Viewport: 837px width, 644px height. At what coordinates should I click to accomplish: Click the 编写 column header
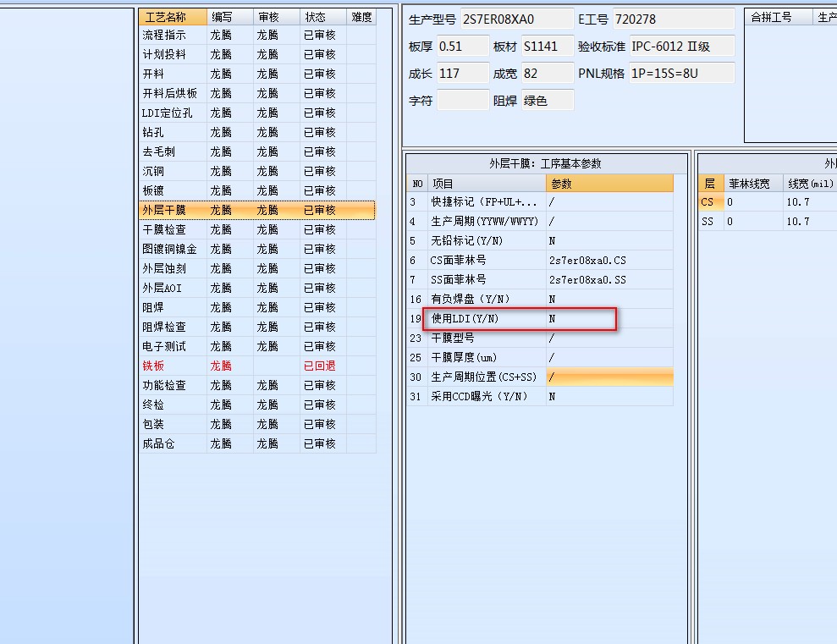click(x=230, y=17)
